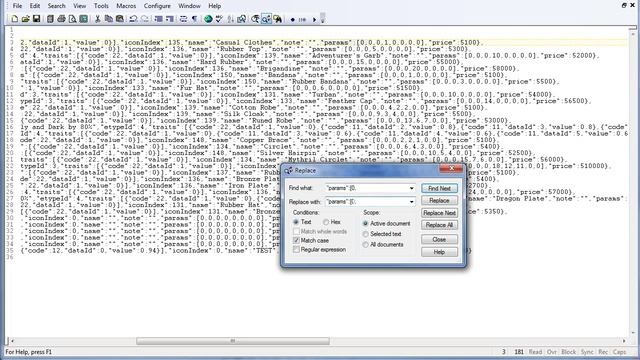View the file in a web browser via the globe icon
Image resolution: width=640 pixels, height=360 pixels.
(208, 19)
